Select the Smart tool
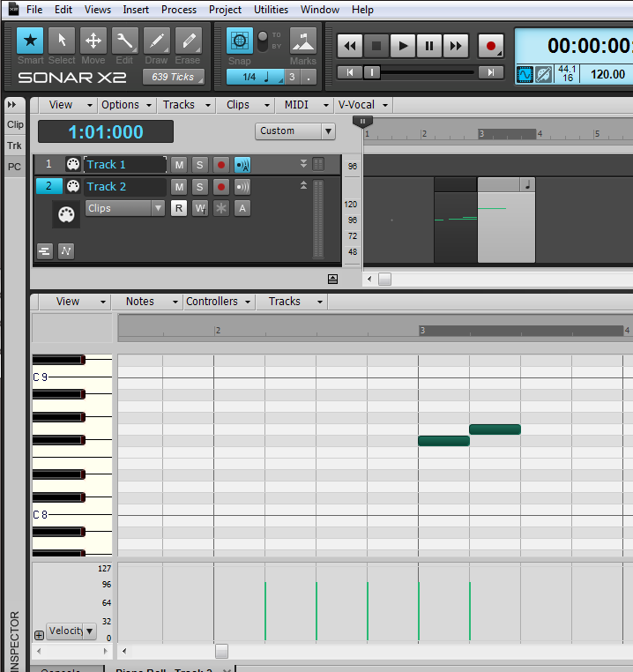633x672 pixels. pos(31,41)
